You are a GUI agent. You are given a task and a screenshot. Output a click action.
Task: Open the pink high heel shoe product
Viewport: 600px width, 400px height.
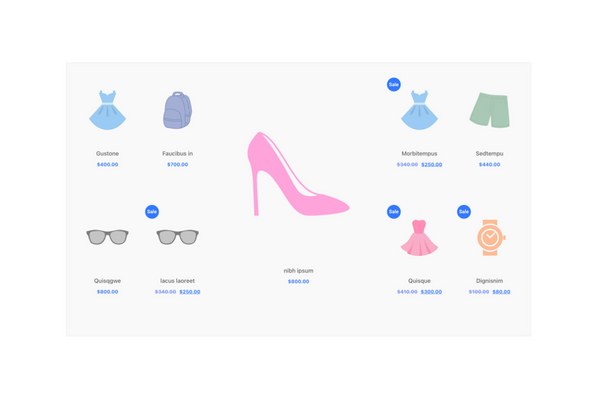[298, 176]
